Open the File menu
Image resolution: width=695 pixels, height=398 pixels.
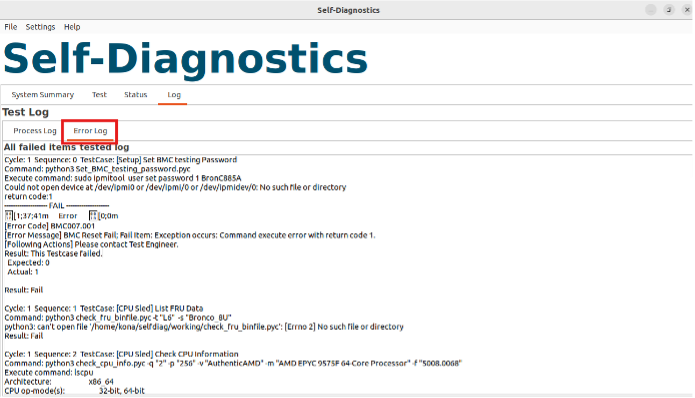[11, 27]
